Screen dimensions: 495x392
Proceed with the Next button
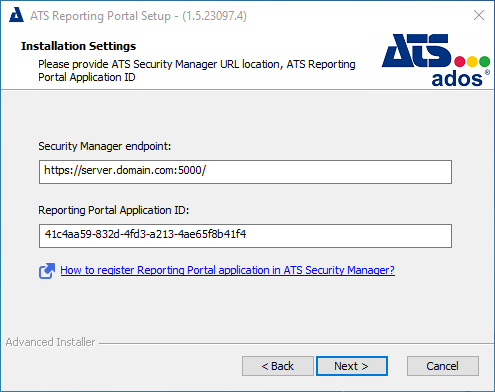pyautogui.click(x=352, y=366)
